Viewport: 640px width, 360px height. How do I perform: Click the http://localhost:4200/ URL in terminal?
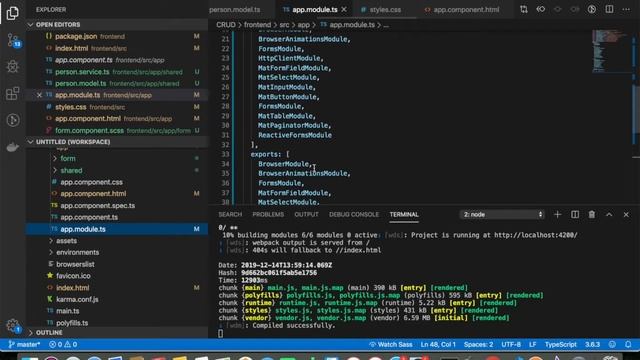536,235
